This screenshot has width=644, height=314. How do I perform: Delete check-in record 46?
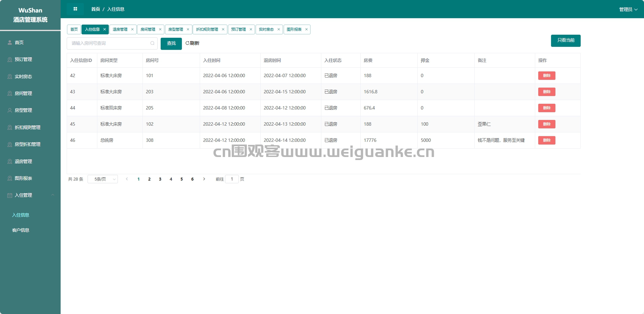[547, 140]
